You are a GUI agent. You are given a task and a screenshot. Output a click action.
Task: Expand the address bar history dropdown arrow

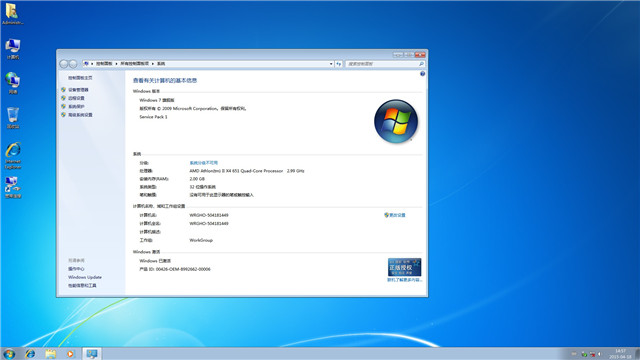[x=331, y=64]
